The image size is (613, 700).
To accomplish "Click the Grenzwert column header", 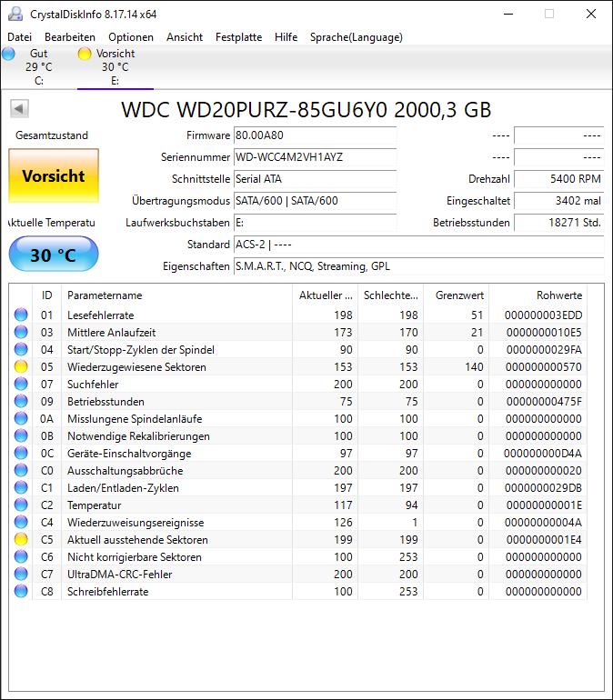I will [457, 295].
